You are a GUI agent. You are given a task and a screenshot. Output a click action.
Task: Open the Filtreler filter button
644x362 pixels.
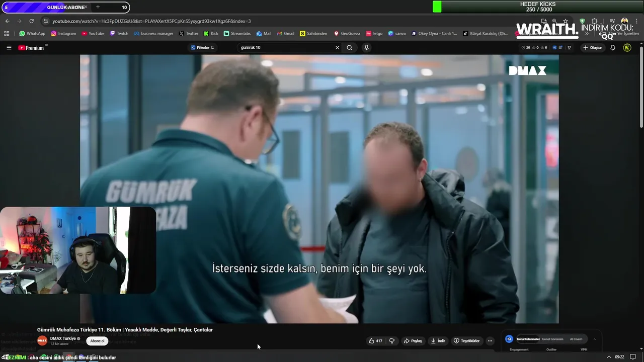tap(203, 48)
